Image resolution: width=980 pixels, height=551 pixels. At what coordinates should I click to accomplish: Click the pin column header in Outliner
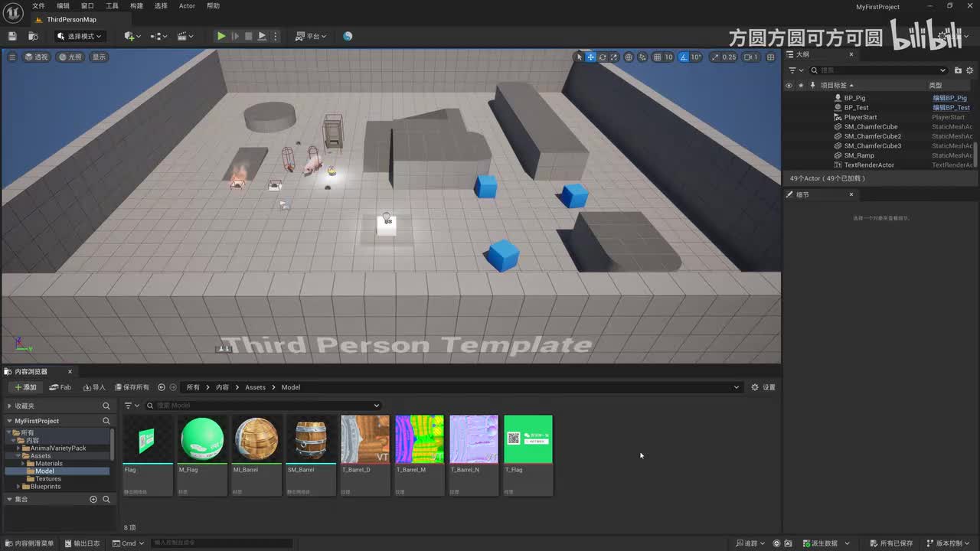(x=814, y=86)
